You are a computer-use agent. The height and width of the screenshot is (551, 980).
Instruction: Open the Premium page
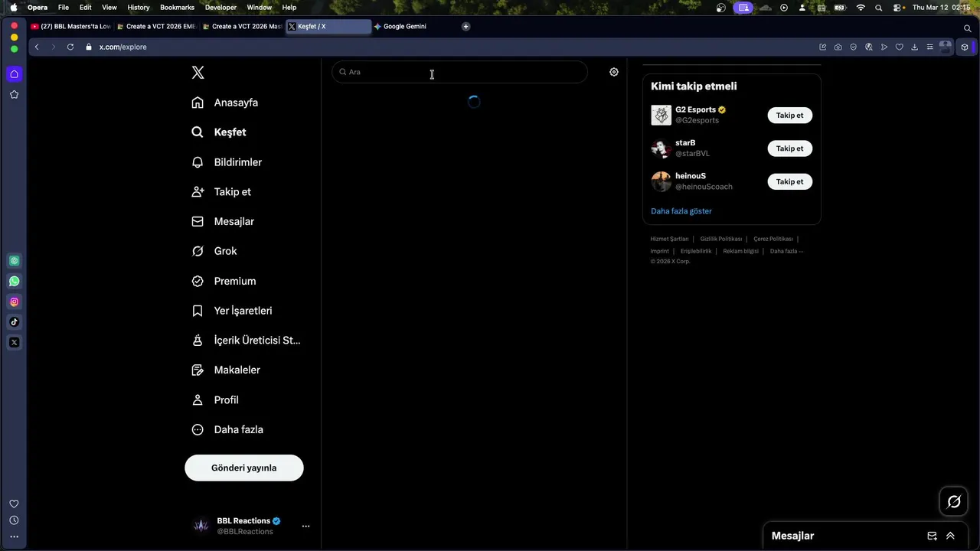click(x=224, y=281)
